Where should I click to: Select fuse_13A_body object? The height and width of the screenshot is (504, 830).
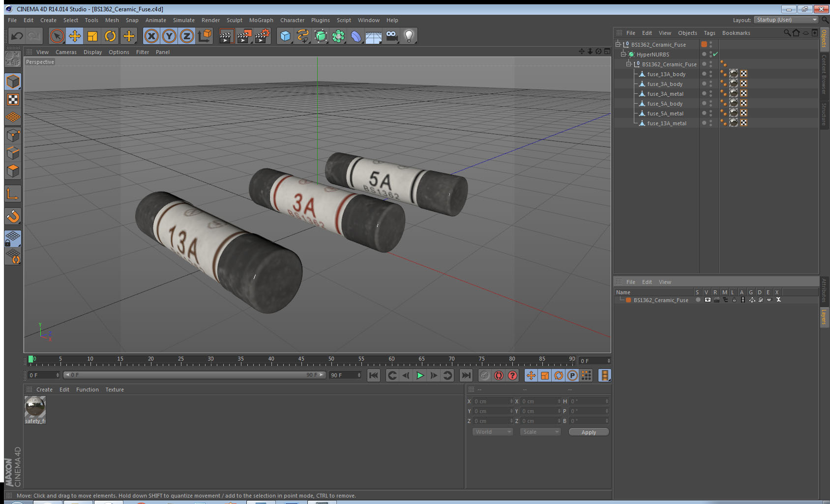tap(666, 74)
